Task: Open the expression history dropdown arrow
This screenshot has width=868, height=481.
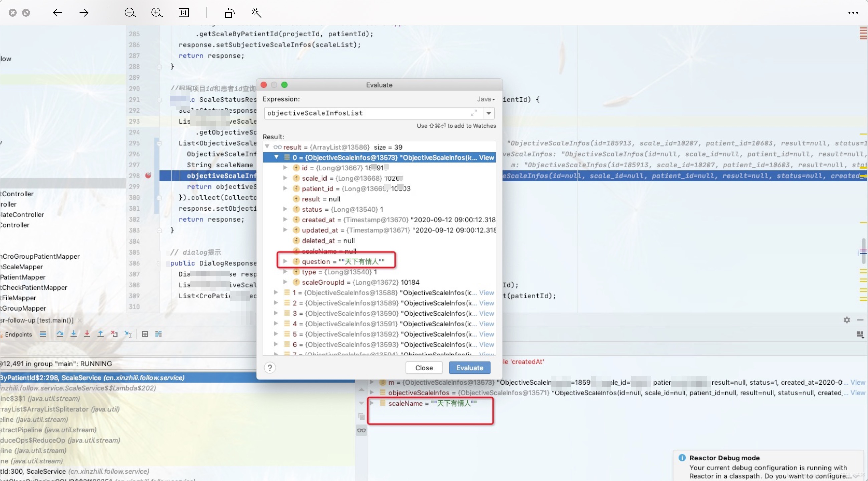Action: tap(489, 113)
